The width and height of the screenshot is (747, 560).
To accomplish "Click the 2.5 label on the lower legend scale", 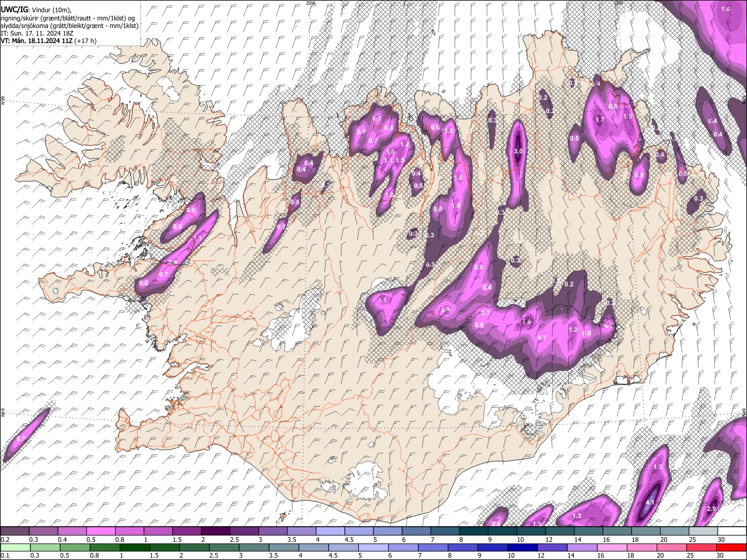I will pos(214,555).
